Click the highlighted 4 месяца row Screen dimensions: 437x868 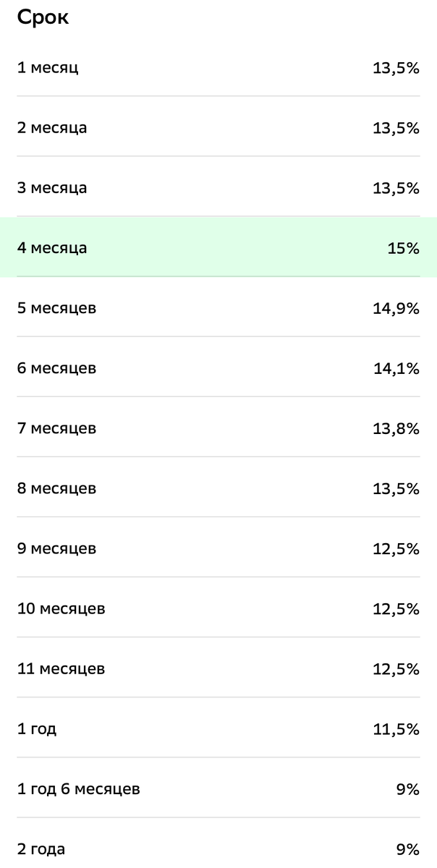(218, 247)
